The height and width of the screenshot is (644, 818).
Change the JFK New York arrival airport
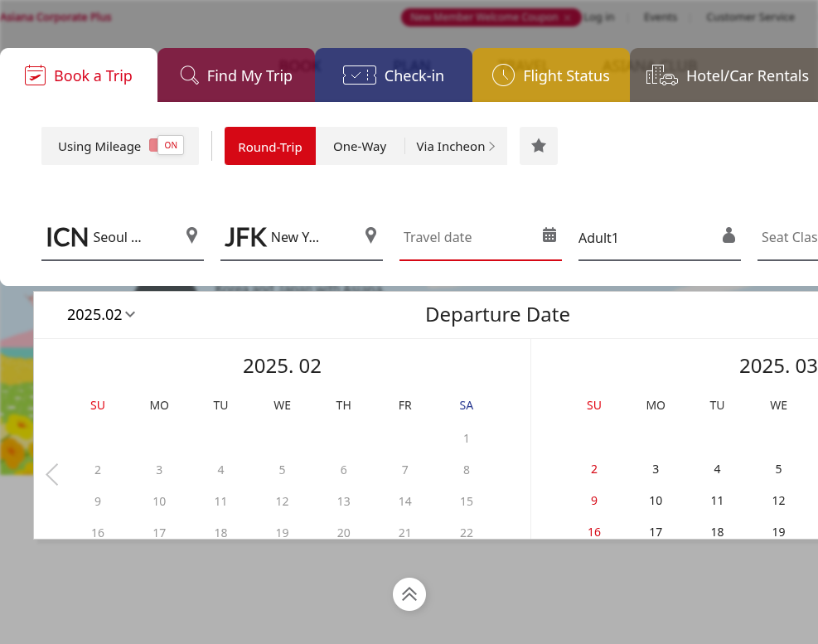point(302,237)
